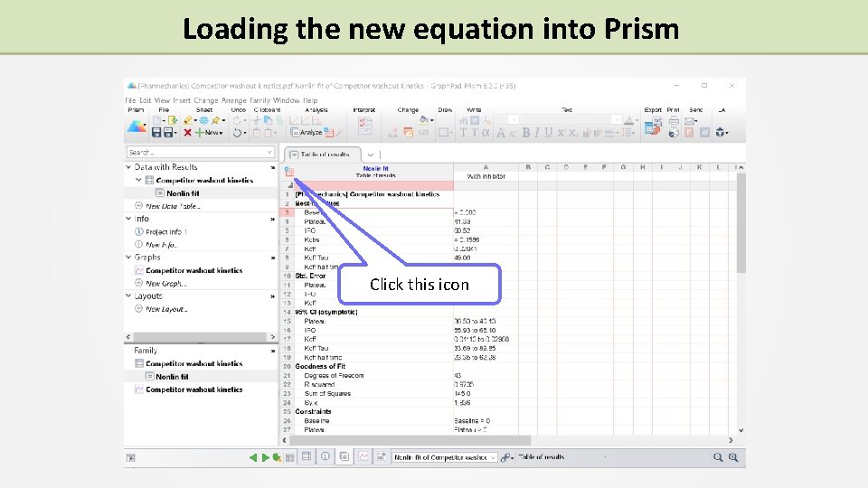868x488 pixels.
Task: Click the 'With inhibitor' column header
Action: (x=486, y=176)
